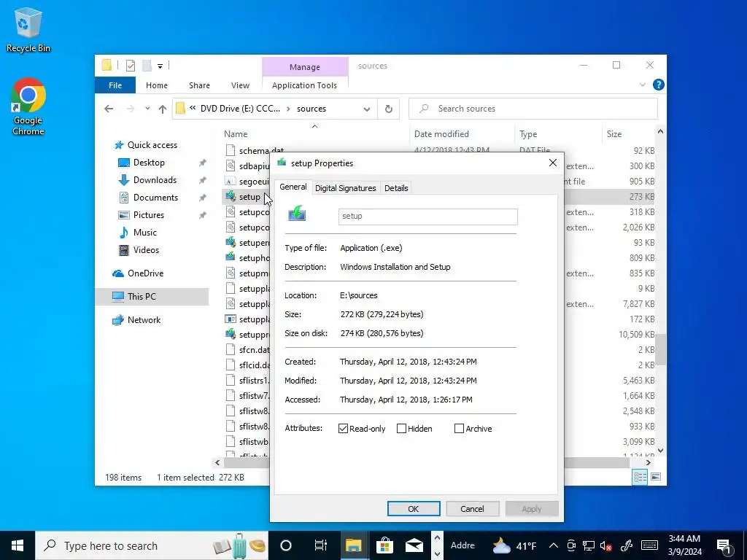Open the Windows Start menu
The height and width of the screenshot is (560, 747).
(x=18, y=545)
